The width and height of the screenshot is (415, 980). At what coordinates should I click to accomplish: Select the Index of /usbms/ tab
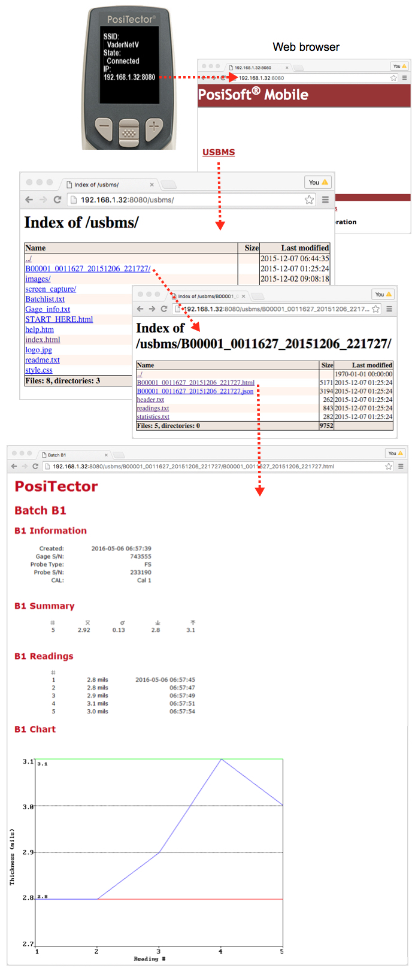pyautogui.click(x=109, y=184)
